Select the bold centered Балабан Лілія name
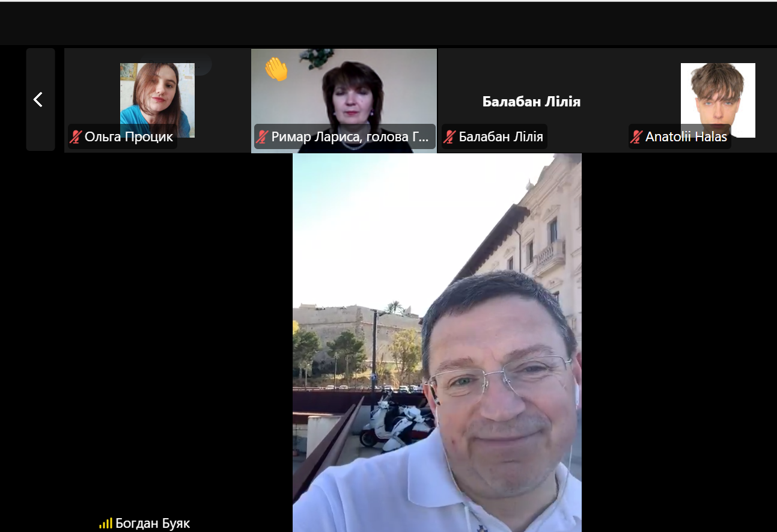 point(531,102)
